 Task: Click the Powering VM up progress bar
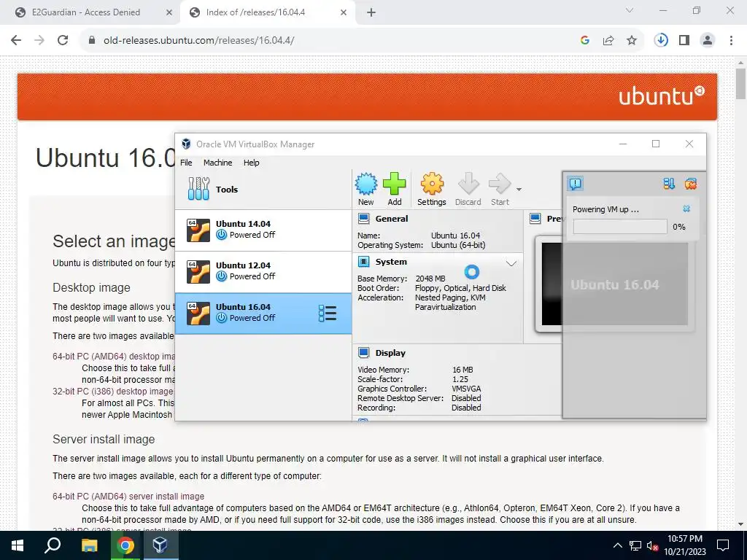[620, 226]
